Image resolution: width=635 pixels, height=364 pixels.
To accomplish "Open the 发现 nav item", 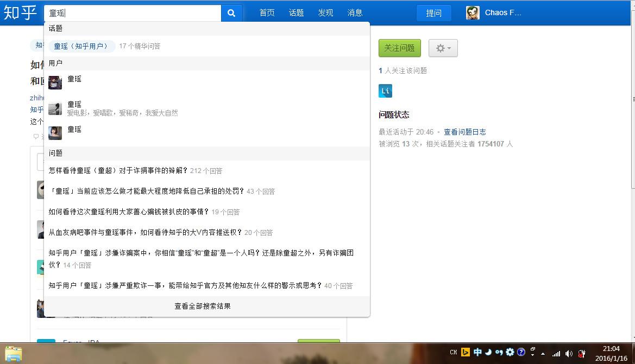I will coord(325,13).
